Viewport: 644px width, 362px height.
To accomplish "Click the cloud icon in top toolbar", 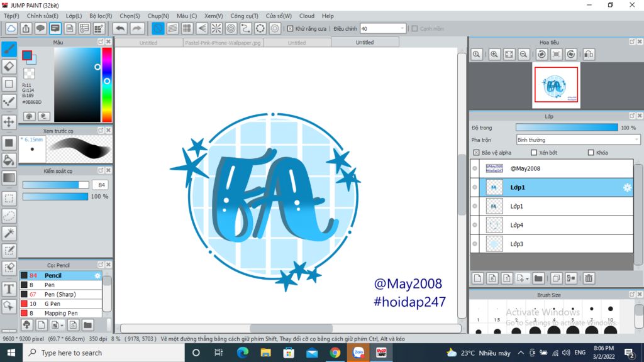I will pos(11,29).
